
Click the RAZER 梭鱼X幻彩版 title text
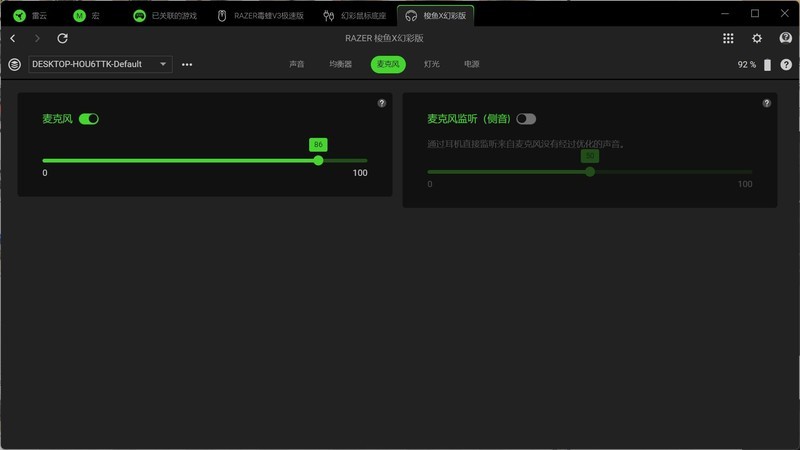(384, 38)
